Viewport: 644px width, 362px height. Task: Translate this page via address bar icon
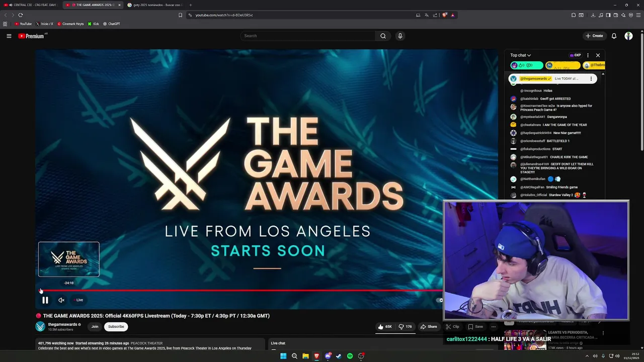coord(427,15)
